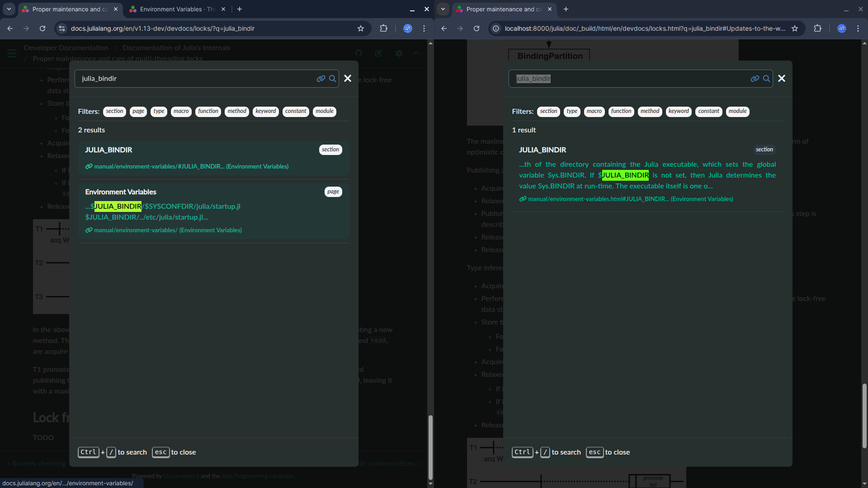Open the Chrome three-dot menu in the left window
Viewport: 868px width, 488px height.
(424, 28)
